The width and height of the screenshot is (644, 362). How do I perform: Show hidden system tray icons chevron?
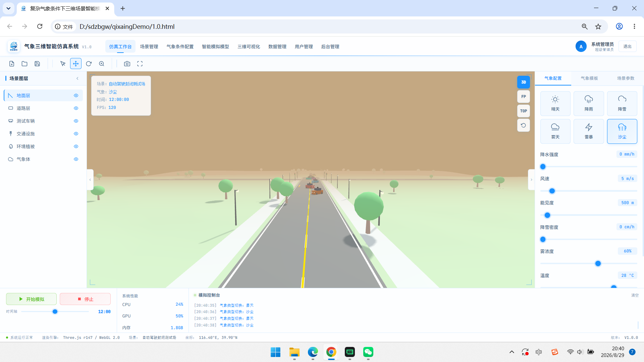(x=512, y=352)
